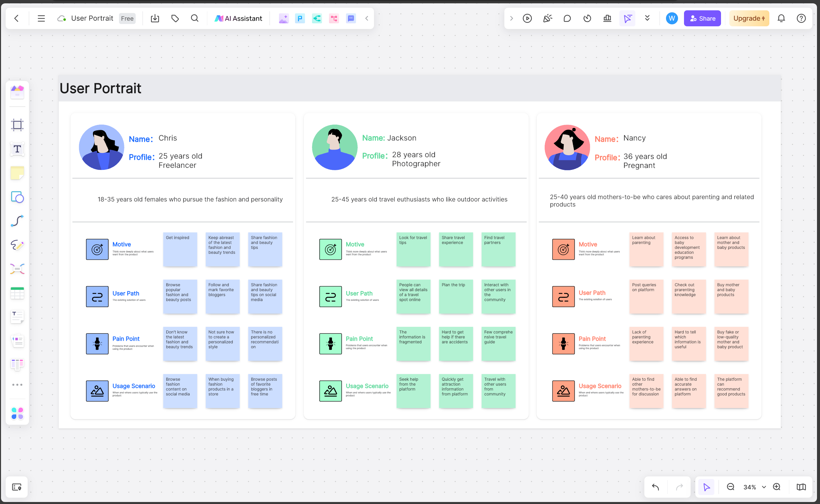Select the Download/Export icon
The height and width of the screenshot is (504, 820).
(155, 18)
